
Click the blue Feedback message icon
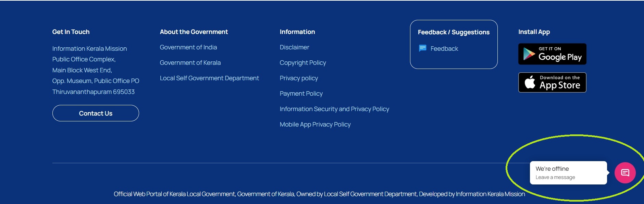pyautogui.click(x=423, y=48)
